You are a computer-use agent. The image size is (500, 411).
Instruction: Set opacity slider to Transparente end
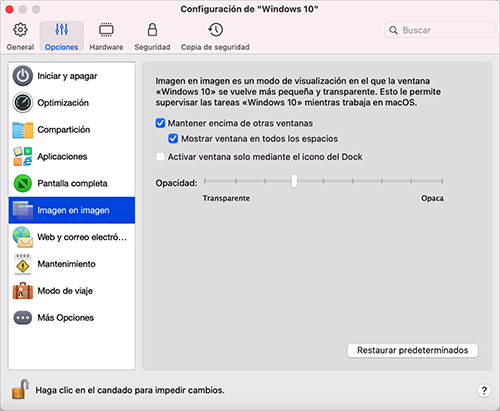pyautogui.click(x=205, y=181)
